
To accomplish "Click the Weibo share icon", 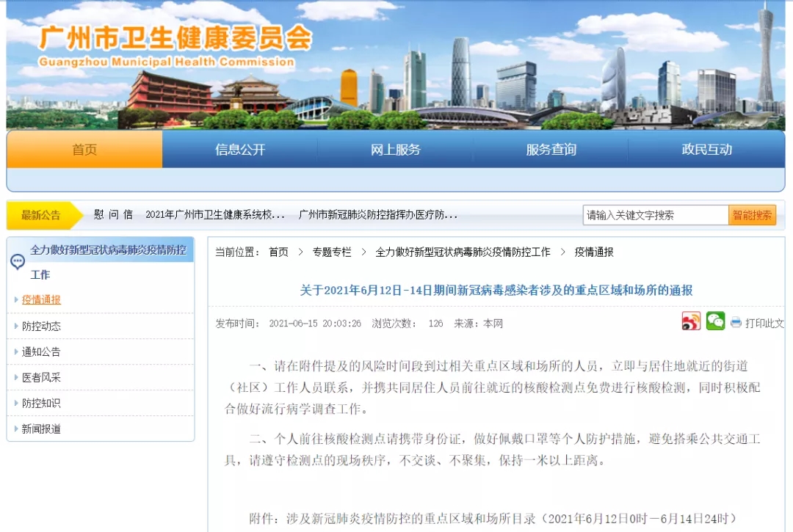I will 691,321.
